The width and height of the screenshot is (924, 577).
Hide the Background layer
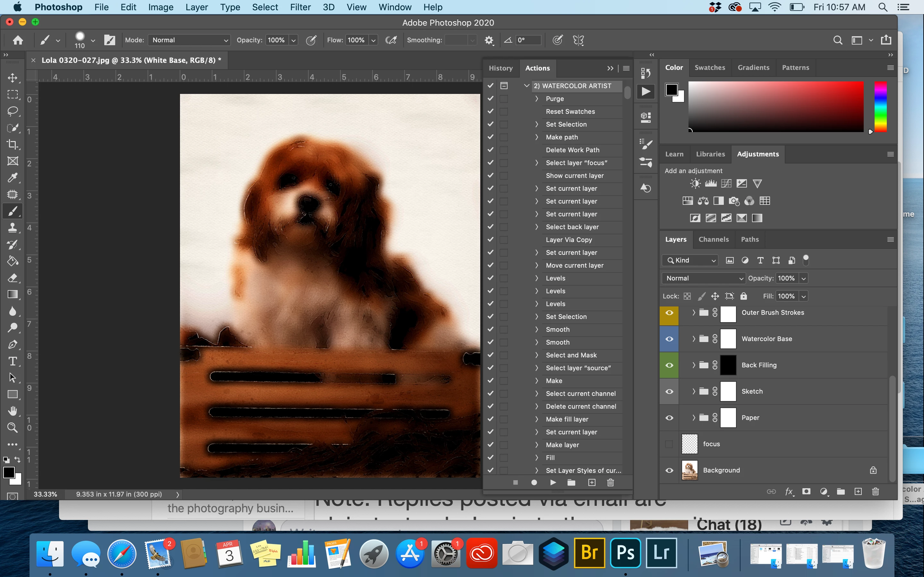click(x=669, y=471)
